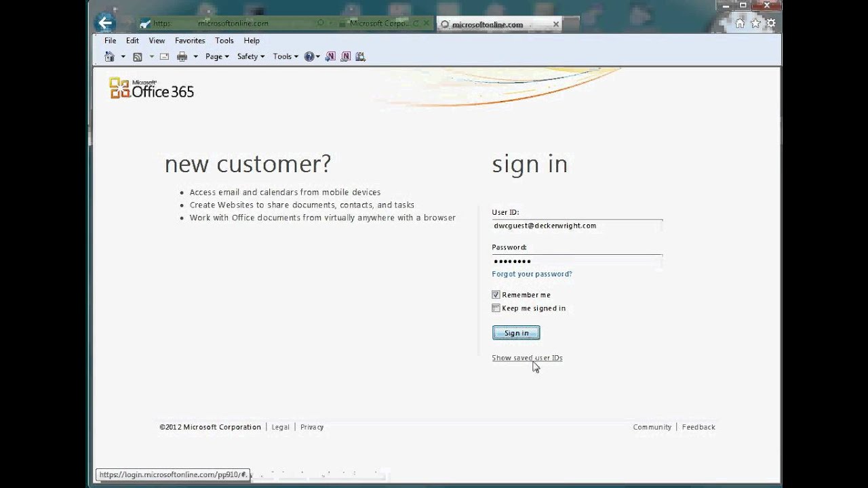Open the Favorites menu
This screenshot has height=488, width=868.
[190, 41]
